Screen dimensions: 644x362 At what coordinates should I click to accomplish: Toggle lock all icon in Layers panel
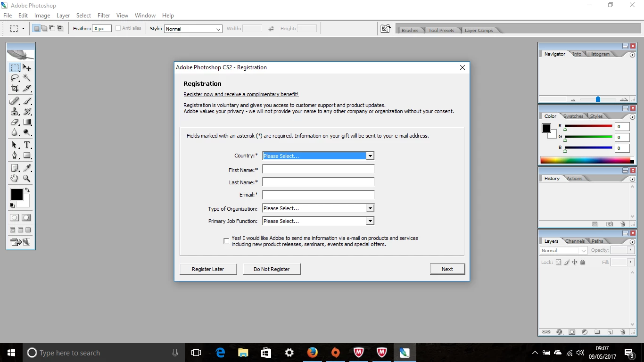point(583,262)
